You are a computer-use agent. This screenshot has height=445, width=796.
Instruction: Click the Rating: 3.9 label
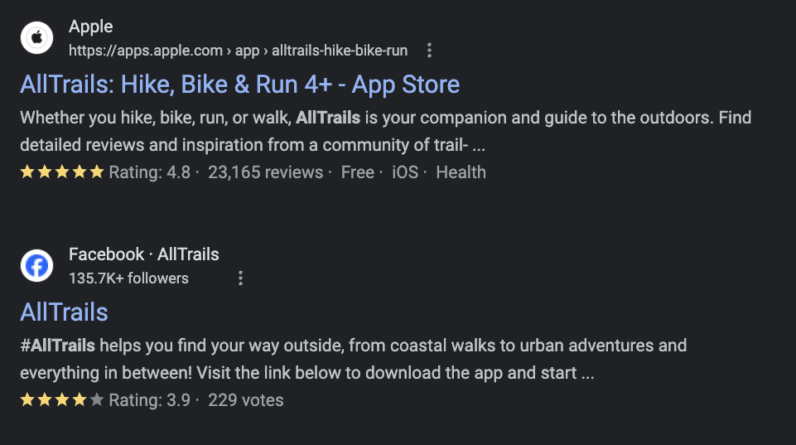coord(149,400)
